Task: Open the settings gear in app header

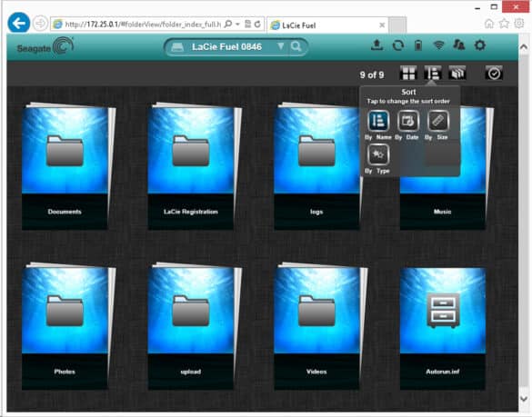Action: tap(480, 45)
